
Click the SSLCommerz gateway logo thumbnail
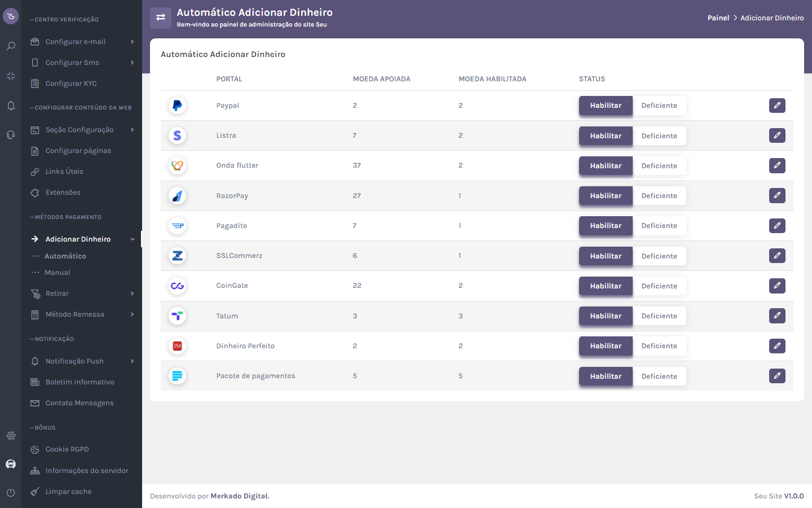(177, 256)
